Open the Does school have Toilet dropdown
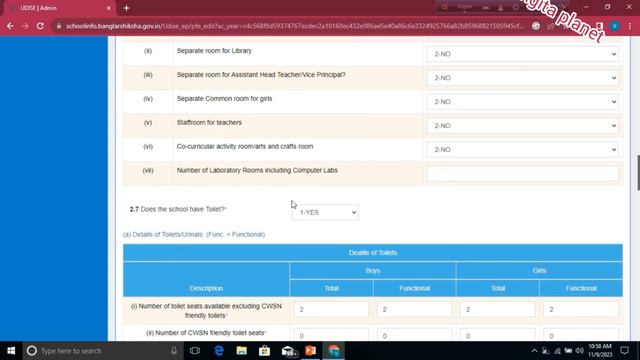Screen dimensions: 640x360 325,212
